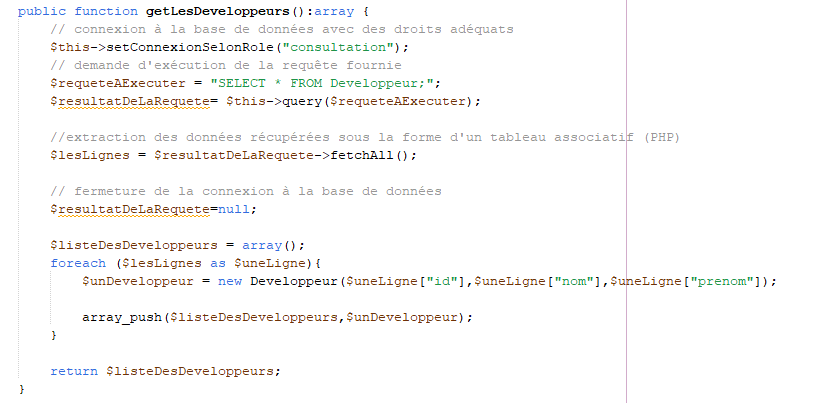Click the query method call
Viewport: 816px width, 403px height.
(302, 101)
